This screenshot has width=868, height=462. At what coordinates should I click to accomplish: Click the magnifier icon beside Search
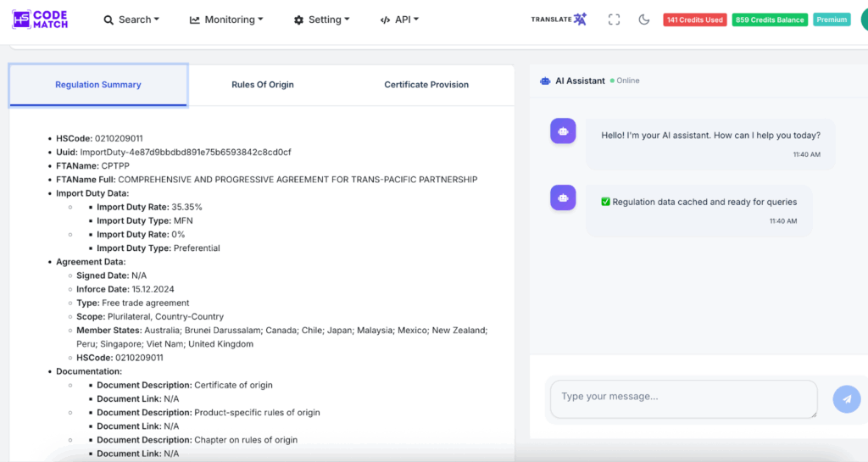[x=108, y=19]
